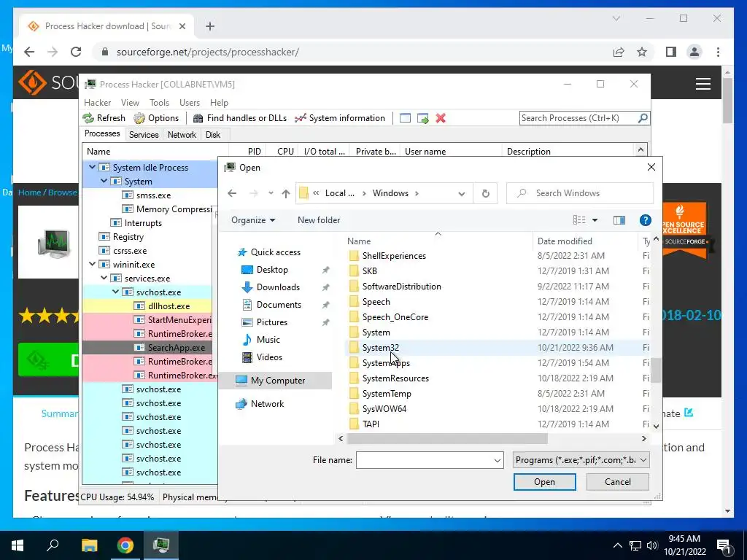Click the change view icon
Image resolution: width=747 pixels, height=560 pixels.
pyautogui.click(x=579, y=220)
